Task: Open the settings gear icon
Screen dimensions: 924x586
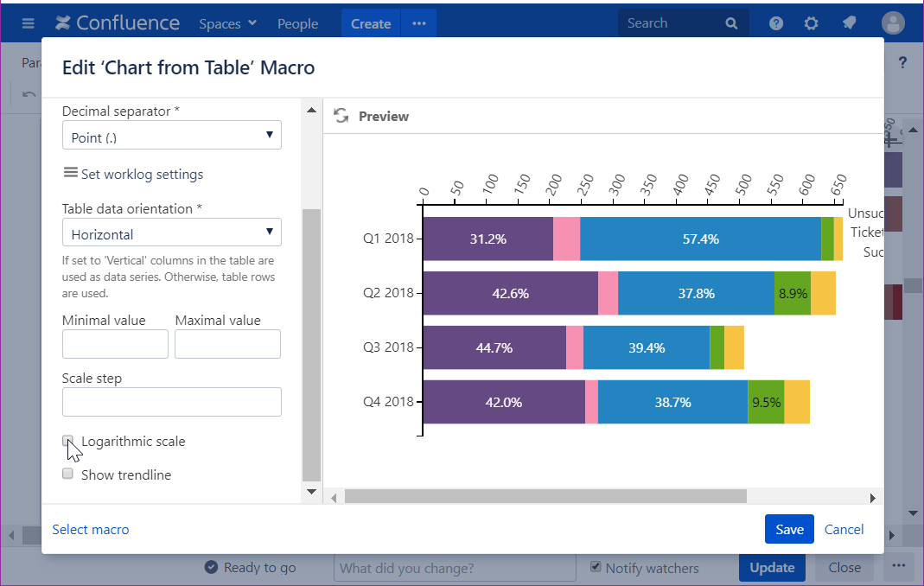Action: 811,23
